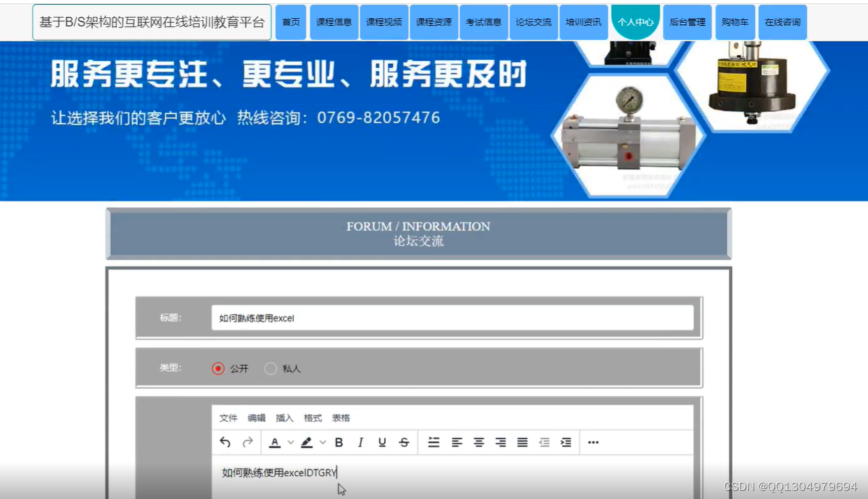
Task: Open 论坛交流 navigation tab
Action: tap(533, 22)
